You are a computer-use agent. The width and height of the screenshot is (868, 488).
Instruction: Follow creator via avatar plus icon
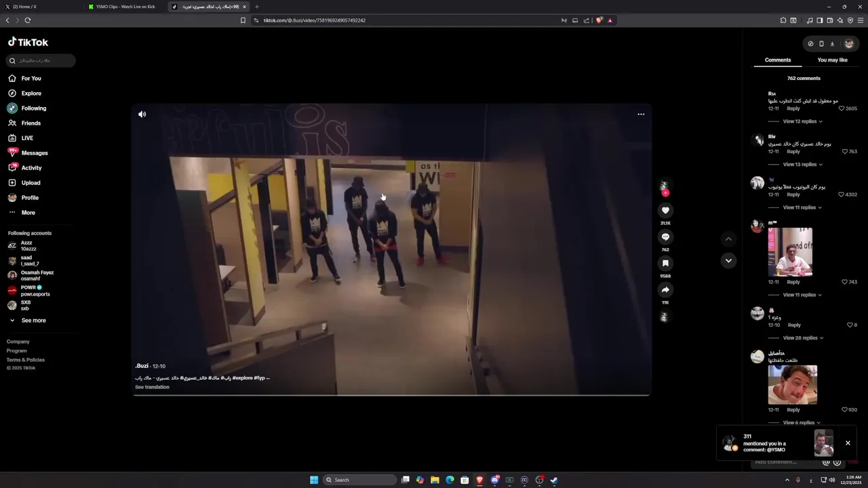[665, 193]
